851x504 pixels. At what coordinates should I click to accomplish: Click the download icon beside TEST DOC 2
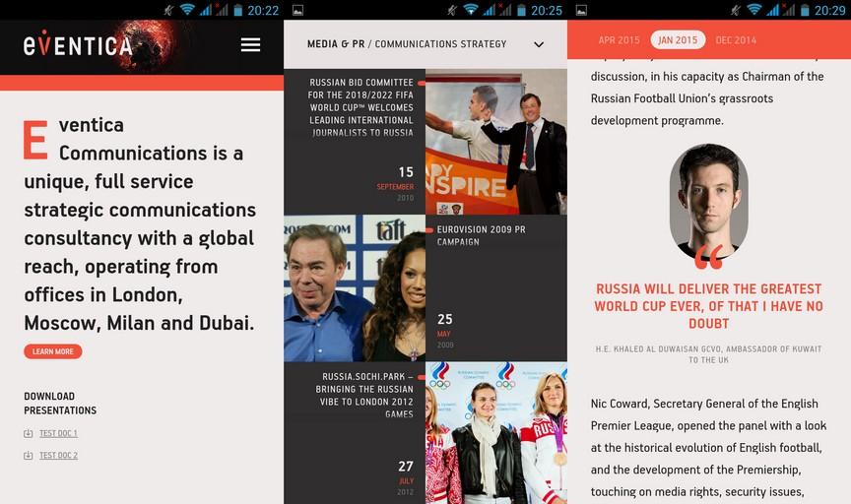[29, 456]
